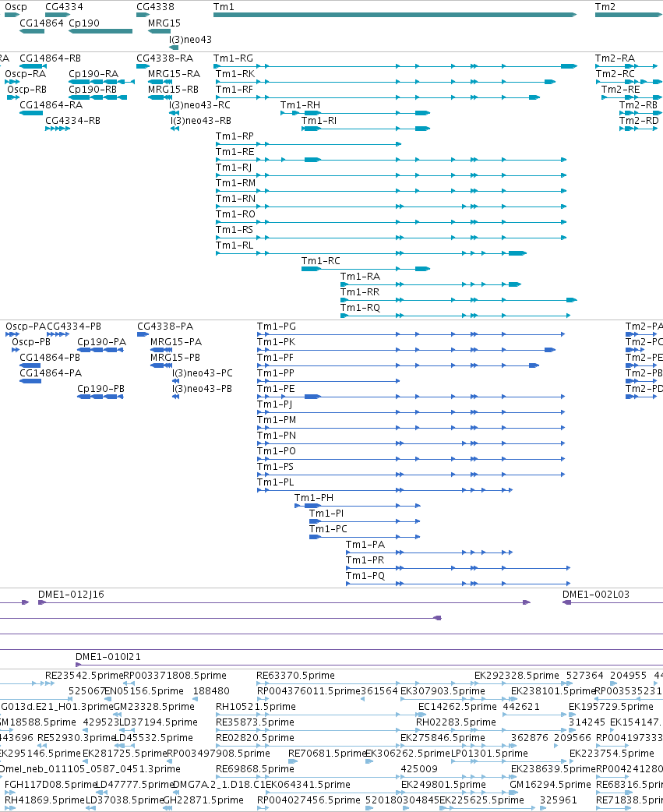Click transcript Cp190-RA label

[93, 74]
